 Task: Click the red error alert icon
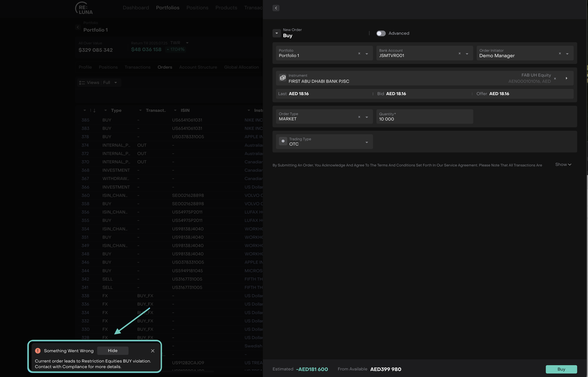[38, 351]
